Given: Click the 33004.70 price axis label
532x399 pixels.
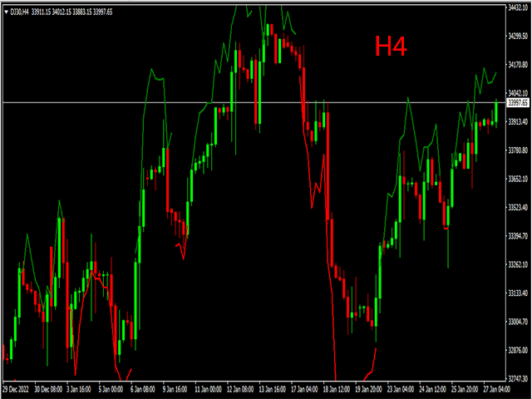Looking at the screenshot, I should (x=518, y=321).
